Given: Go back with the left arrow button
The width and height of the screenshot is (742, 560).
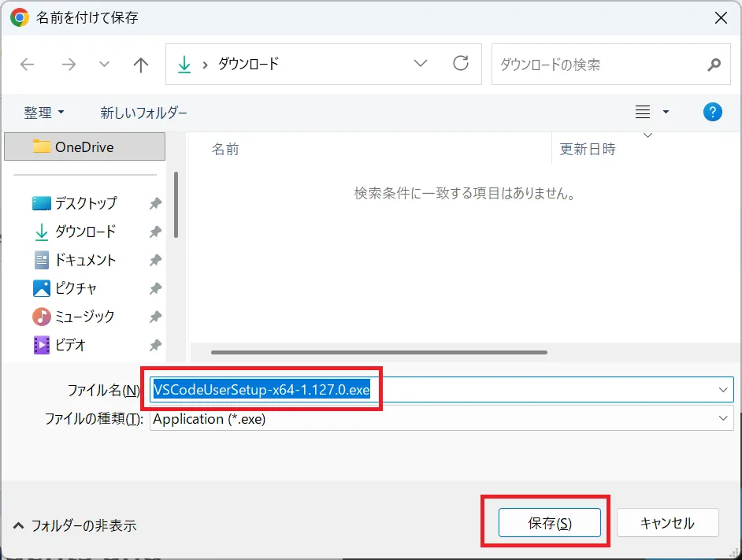Looking at the screenshot, I should (x=28, y=65).
